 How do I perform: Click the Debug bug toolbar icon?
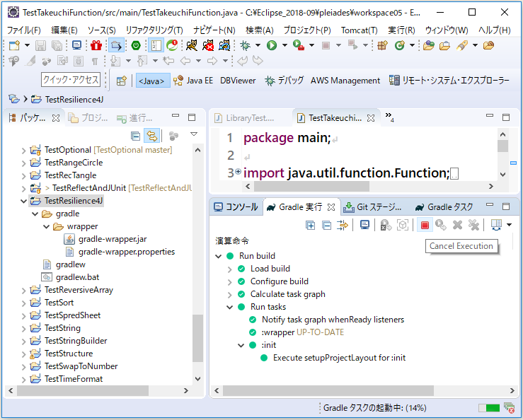point(245,45)
